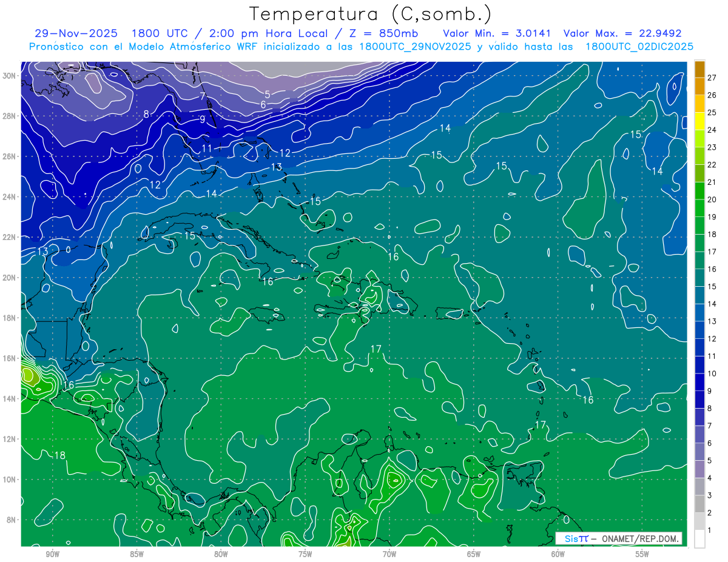Screen dimensions: 728x562
Task: Click the pressure level "Z = 850mb"
Action: pyautogui.click(x=381, y=33)
